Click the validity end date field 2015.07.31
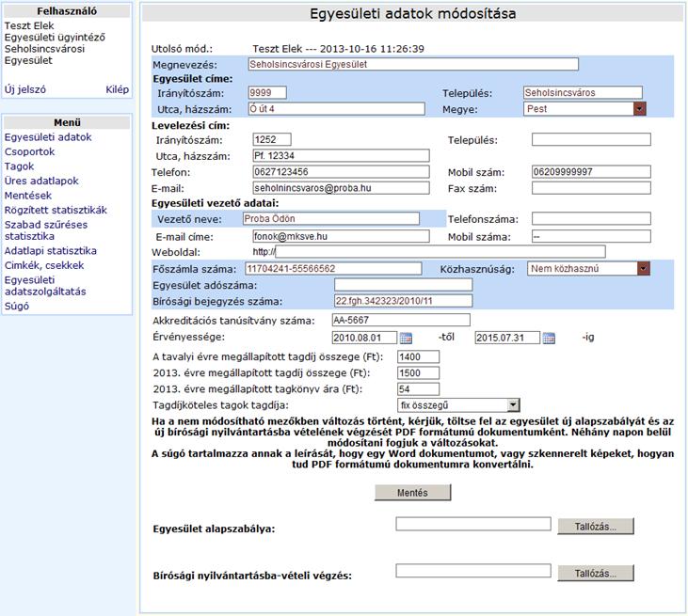The width and height of the screenshot is (688, 616). 507,338
